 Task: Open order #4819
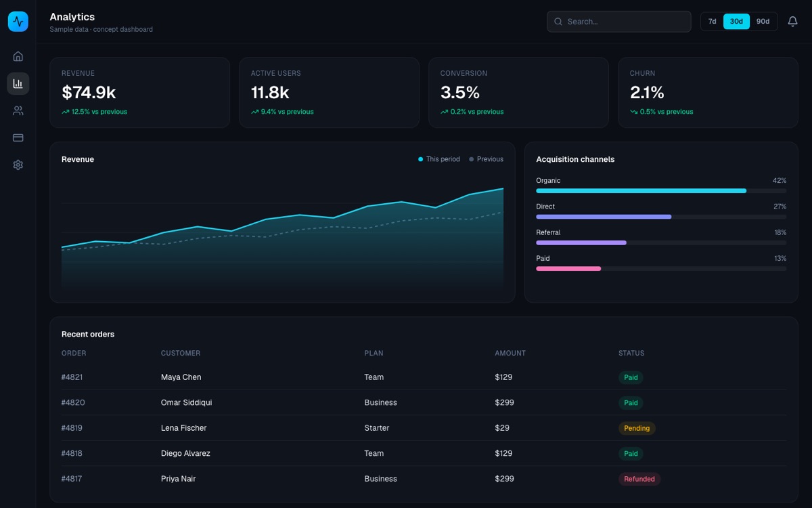point(72,428)
